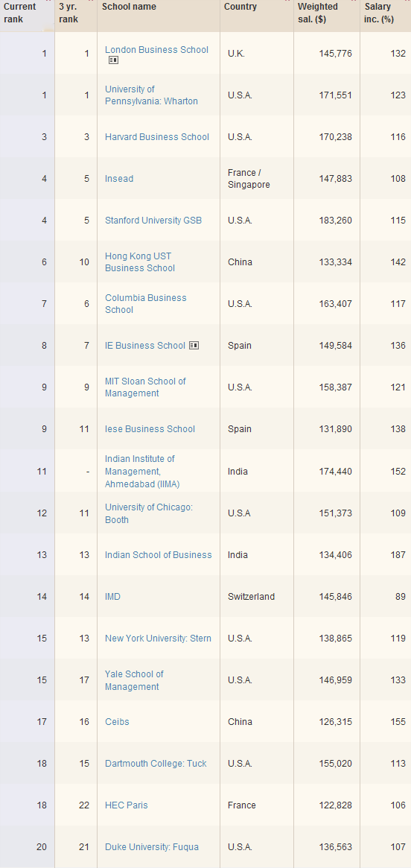
Task: Open Indian Institute of Management, Ahmedabad link
Action: (142, 472)
